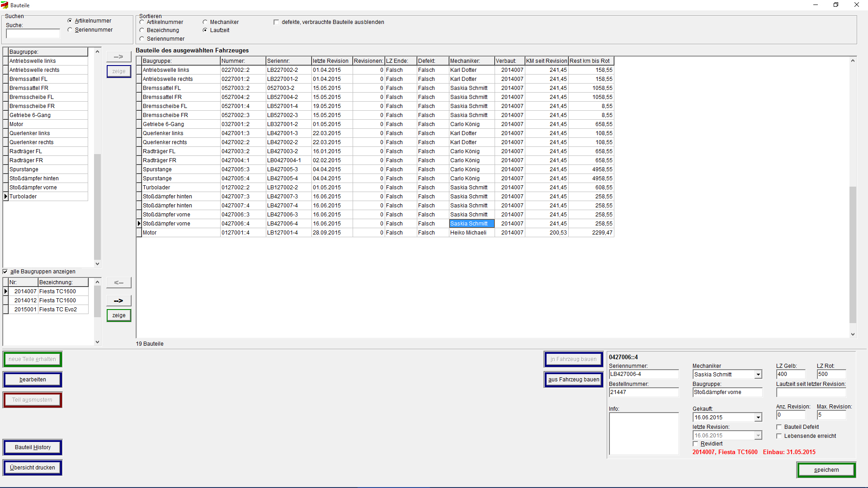This screenshot has height=488, width=868.
Task: Open Bauteil History
Action: 32,447
